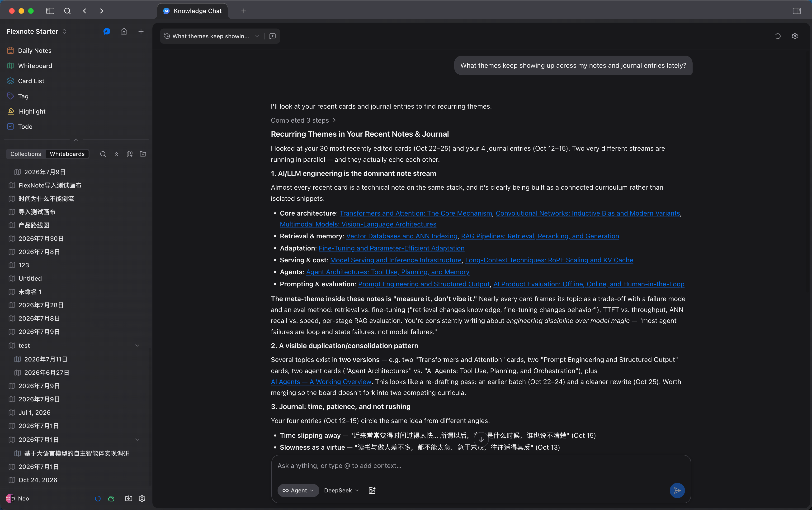Go to home via house icon
Image resolution: width=812 pixels, height=510 pixels.
[x=124, y=31]
